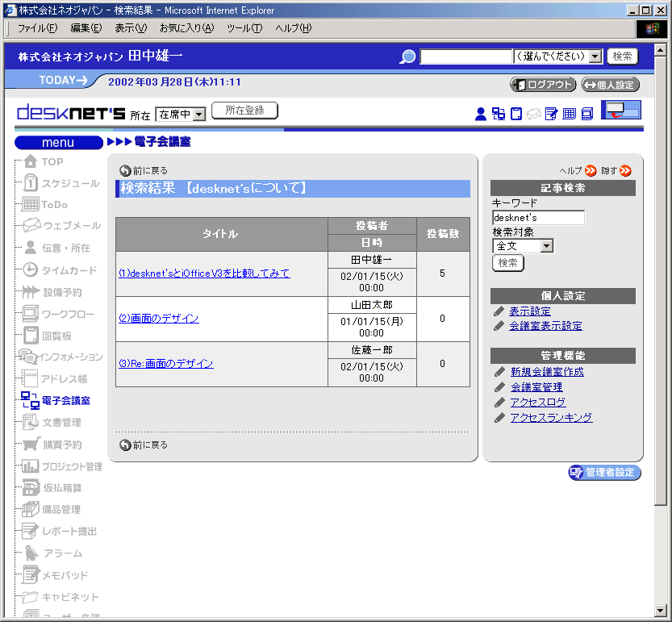
Task: Click the window-switch icon at top right
Action: (621, 110)
